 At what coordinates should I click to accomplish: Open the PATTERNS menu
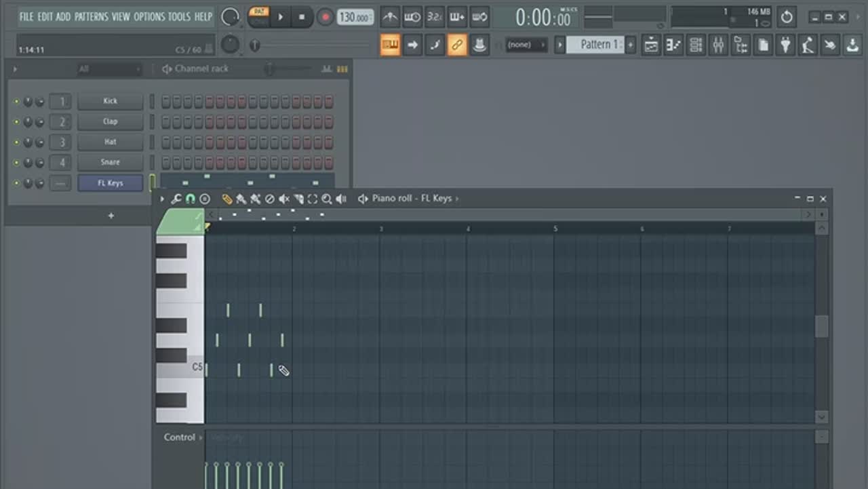(92, 16)
